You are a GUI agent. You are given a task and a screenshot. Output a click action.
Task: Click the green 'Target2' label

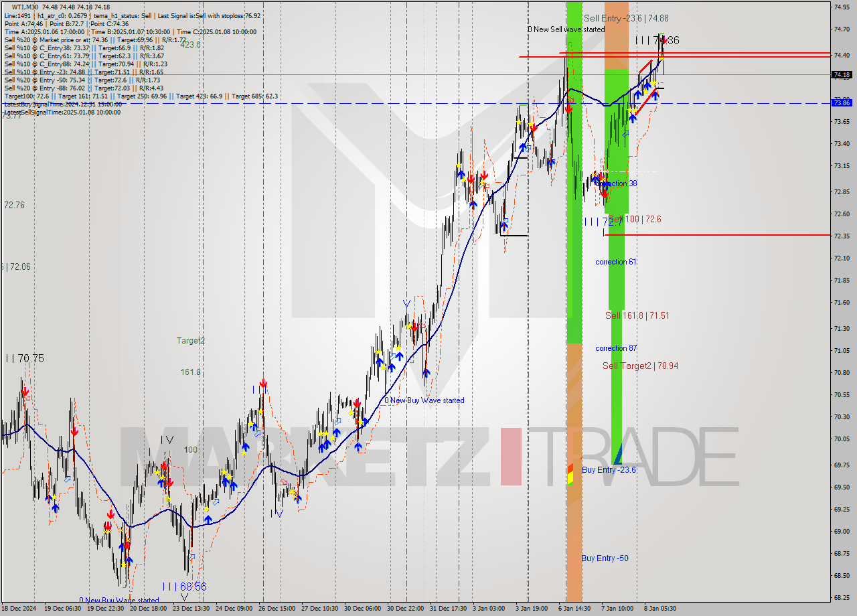point(191,340)
